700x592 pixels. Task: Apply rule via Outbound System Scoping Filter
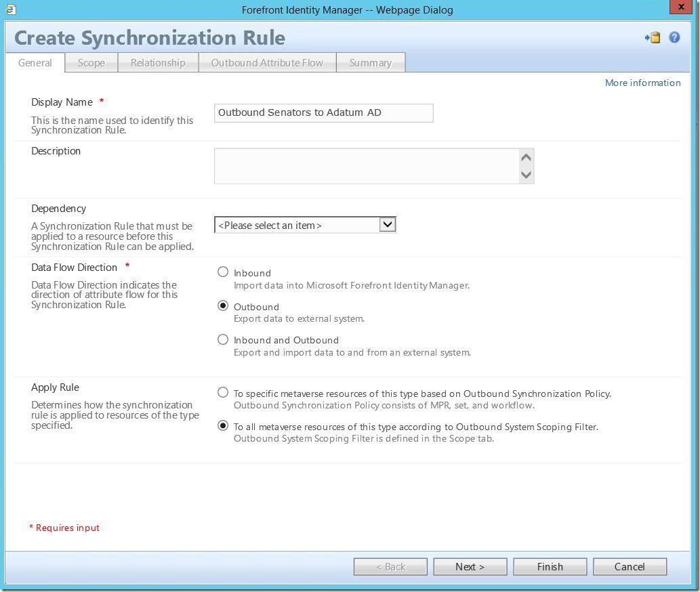pyautogui.click(x=223, y=425)
